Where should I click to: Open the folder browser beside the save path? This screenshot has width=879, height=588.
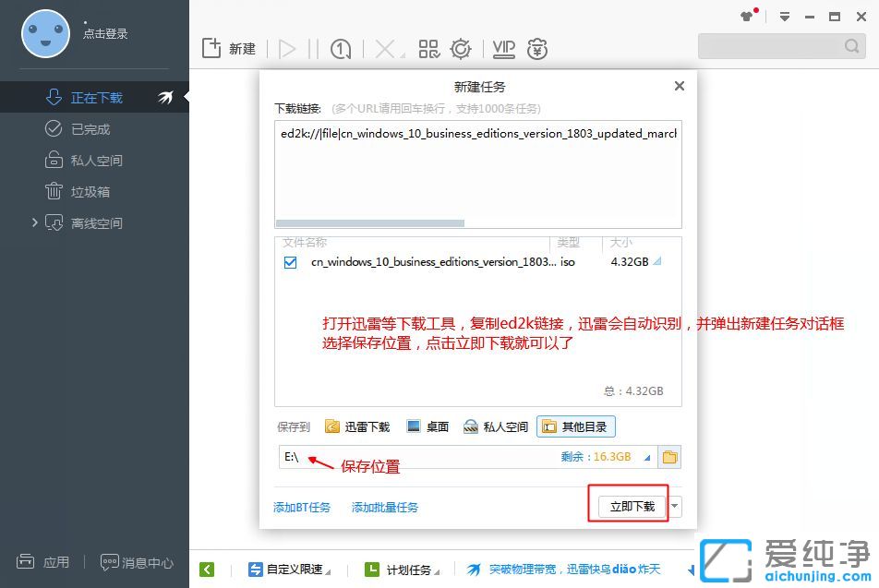coord(669,456)
